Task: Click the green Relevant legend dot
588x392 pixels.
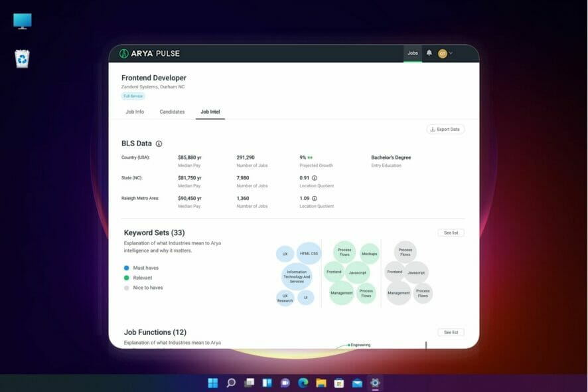Action: click(126, 278)
